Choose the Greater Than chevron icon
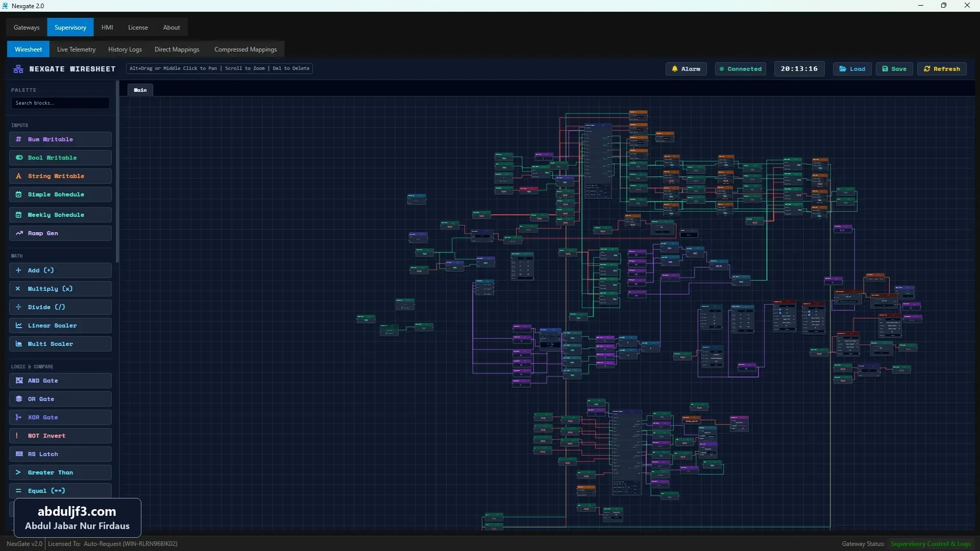 [18, 472]
